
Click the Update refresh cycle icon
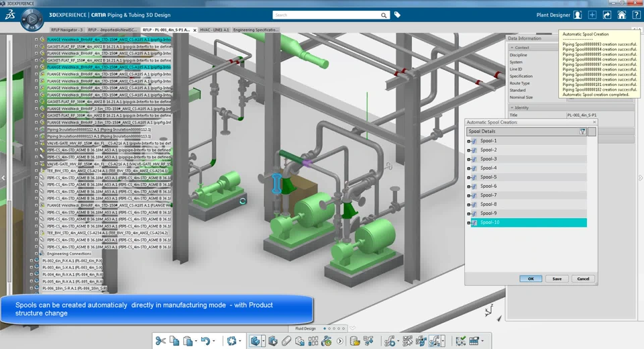231,341
